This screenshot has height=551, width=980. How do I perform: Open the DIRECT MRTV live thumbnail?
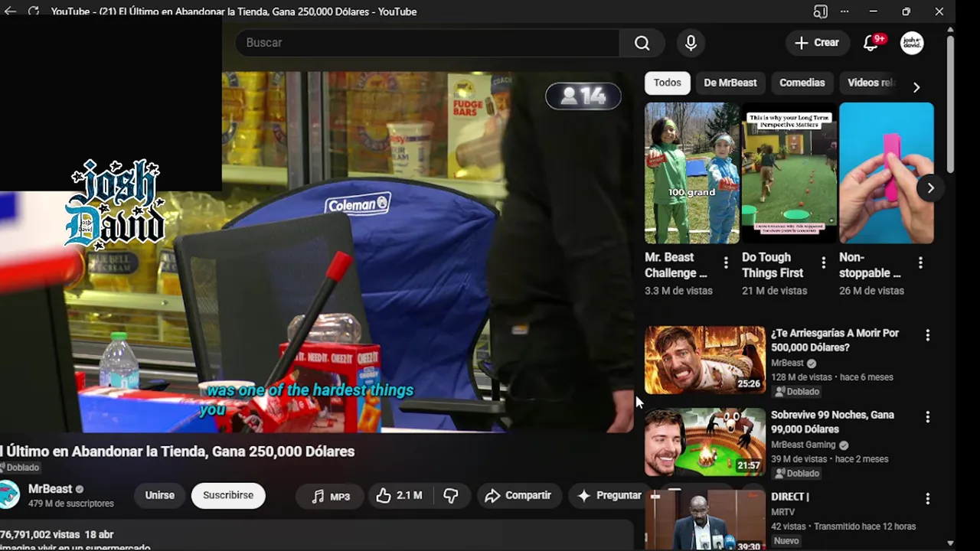click(704, 520)
